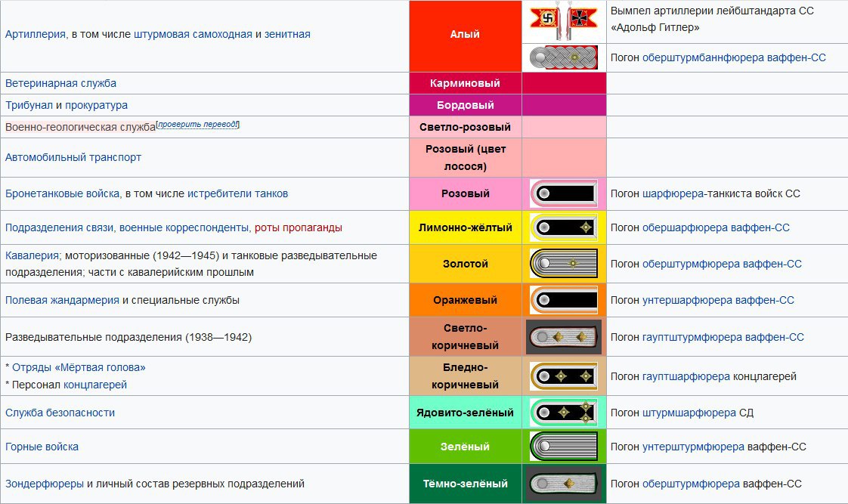Click the Оранжевый color cell

point(465,300)
